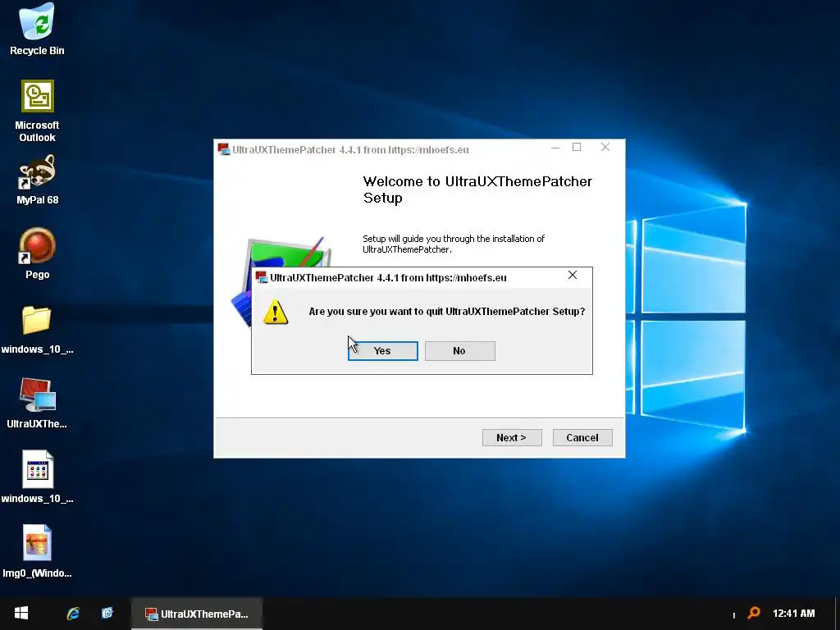Close the quit confirmation dialog
The height and width of the screenshot is (630, 840).
572,276
